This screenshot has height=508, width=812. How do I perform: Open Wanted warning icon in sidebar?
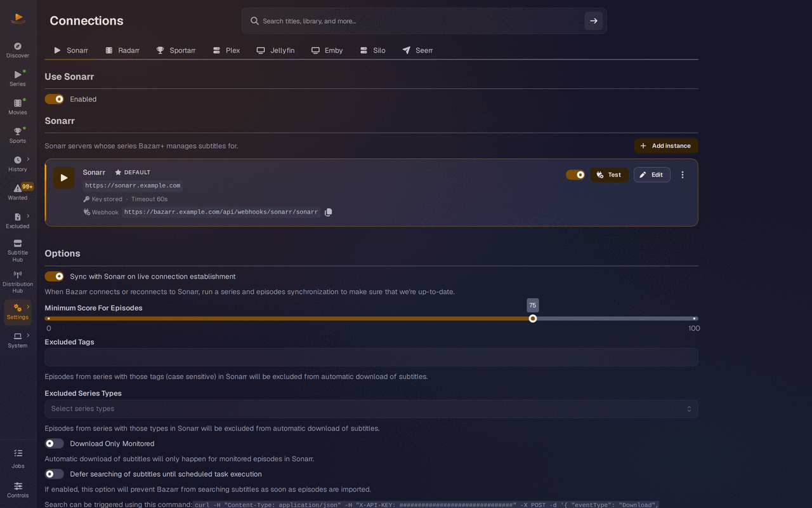click(x=18, y=188)
